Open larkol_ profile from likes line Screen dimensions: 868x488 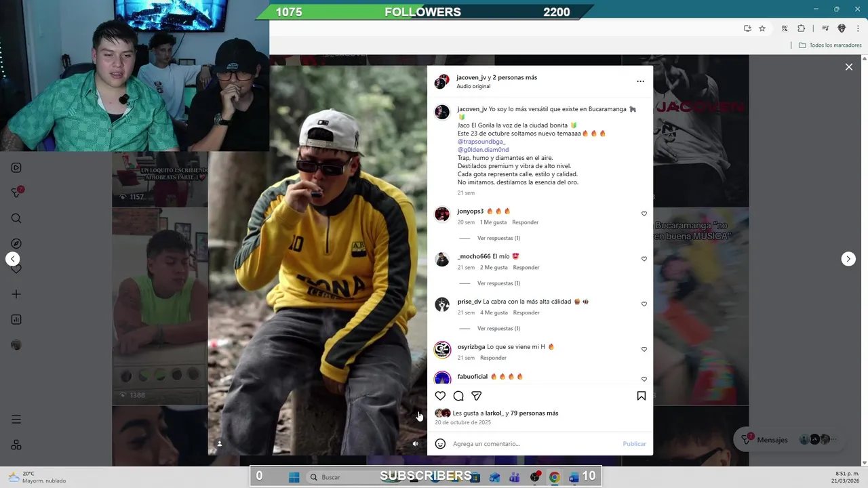[494, 413]
